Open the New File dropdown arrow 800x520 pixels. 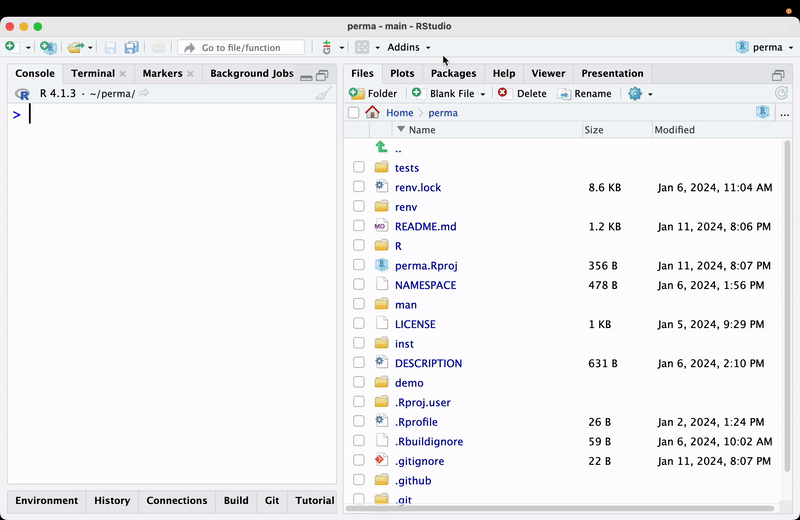coord(28,47)
